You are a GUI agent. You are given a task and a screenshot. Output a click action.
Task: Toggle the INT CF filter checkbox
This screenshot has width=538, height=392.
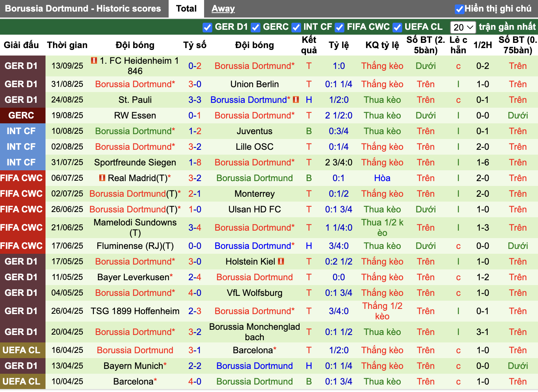pyautogui.click(x=296, y=27)
